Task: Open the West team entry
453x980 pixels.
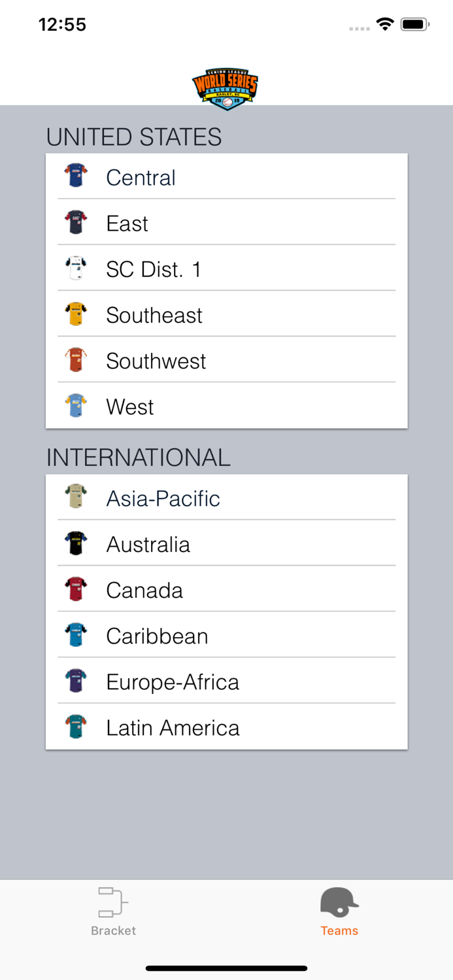Action: (130, 407)
